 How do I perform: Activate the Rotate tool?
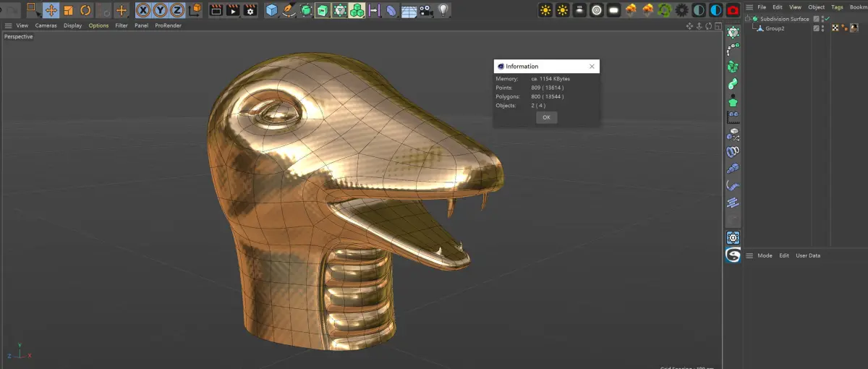[85, 10]
